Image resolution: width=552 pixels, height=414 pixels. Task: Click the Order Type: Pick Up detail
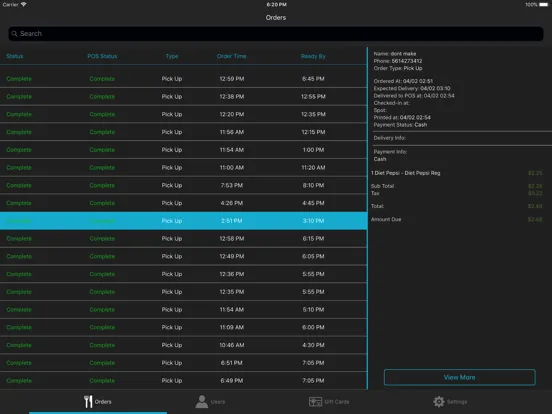point(398,68)
